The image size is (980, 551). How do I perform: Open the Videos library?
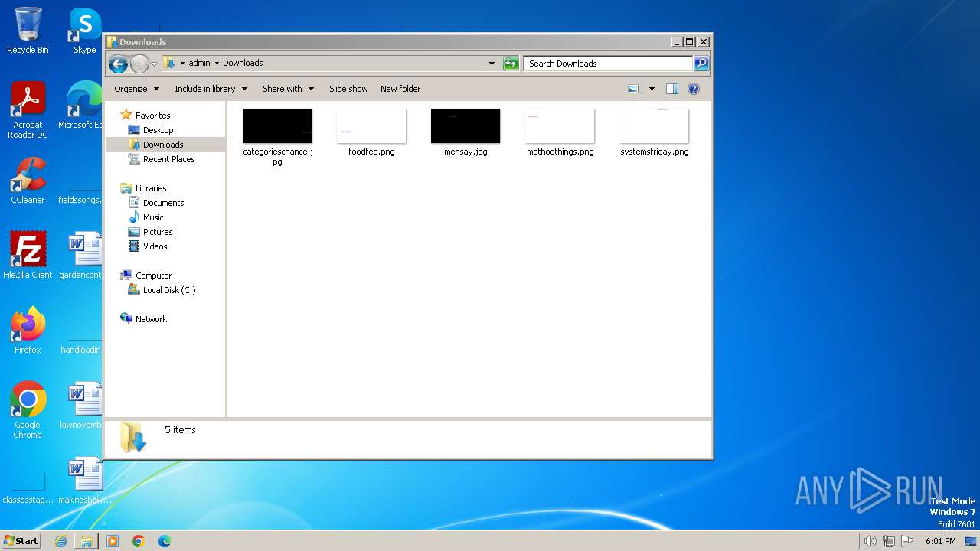[155, 246]
